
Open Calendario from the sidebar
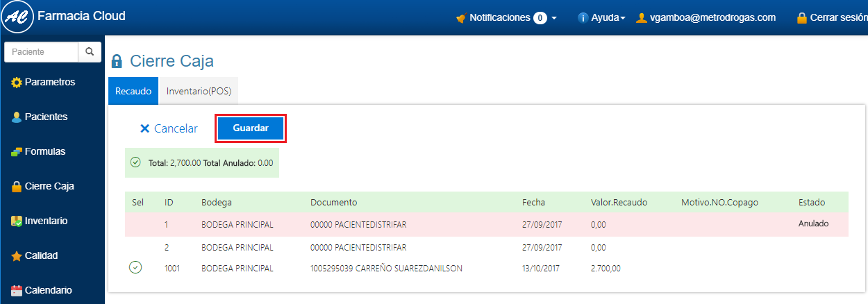click(48, 290)
